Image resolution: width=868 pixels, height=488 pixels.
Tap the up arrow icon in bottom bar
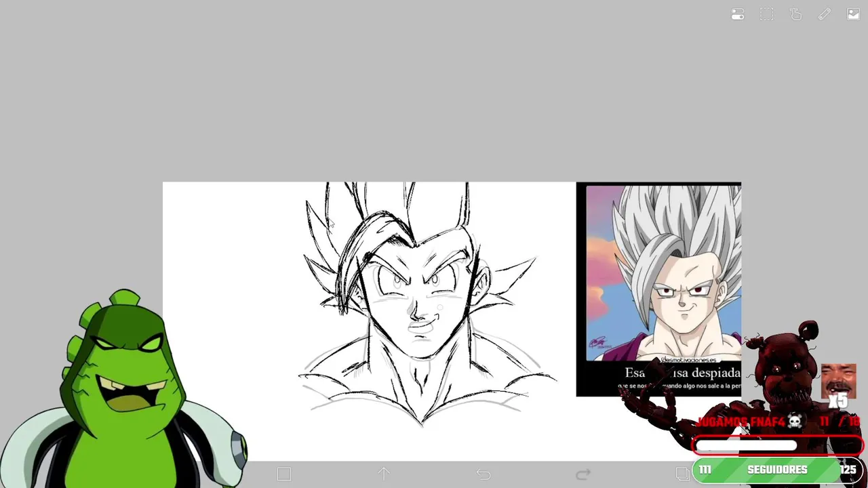(384, 474)
